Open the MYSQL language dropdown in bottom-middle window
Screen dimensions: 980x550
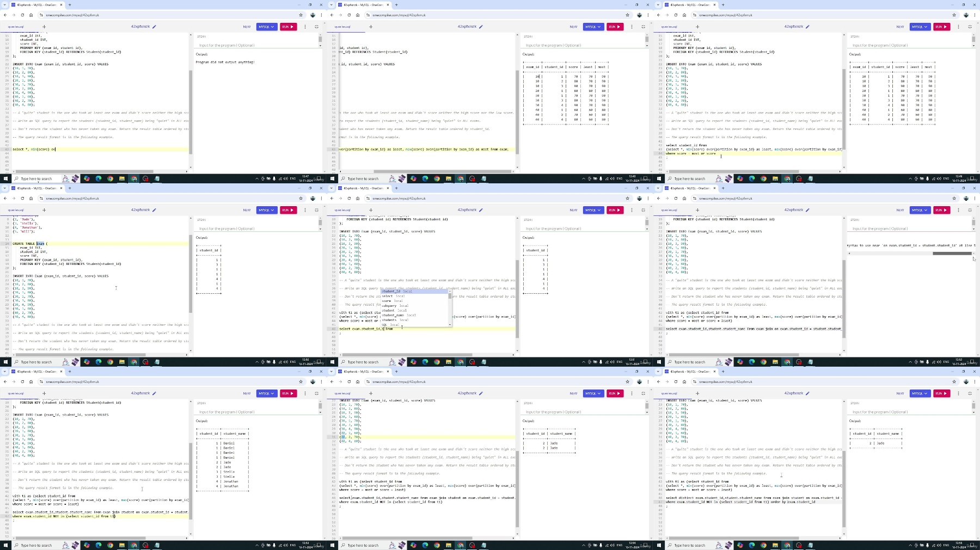click(x=593, y=393)
